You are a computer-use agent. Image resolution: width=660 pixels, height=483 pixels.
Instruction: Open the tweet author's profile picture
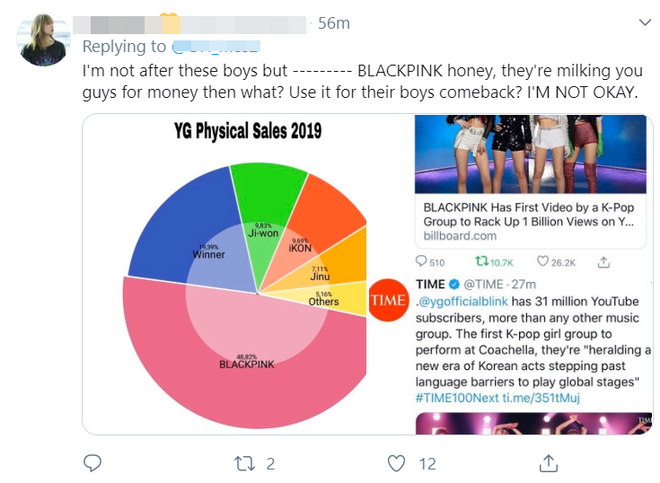point(43,40)
